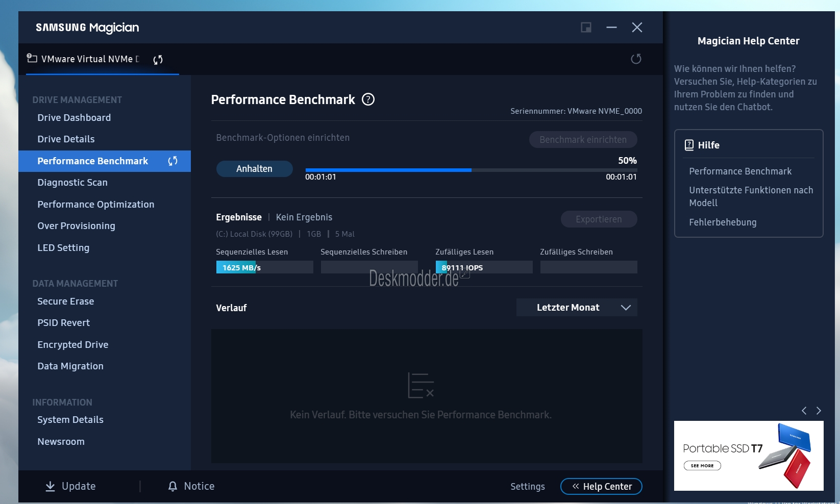Click the benchmark progress bar
The height and width of the screenshot is (504, 840).
[471, 170]
